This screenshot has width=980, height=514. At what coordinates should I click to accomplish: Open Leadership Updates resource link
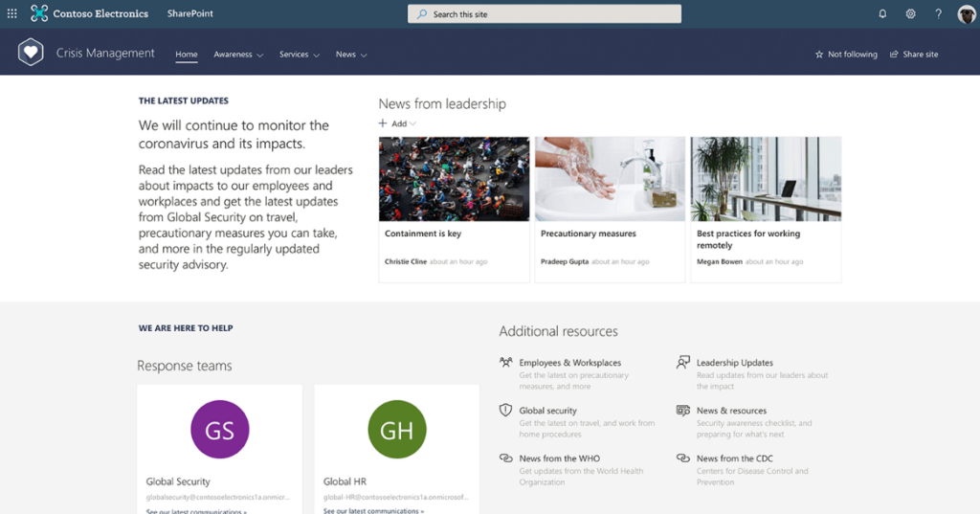click(x=734, y=363)
